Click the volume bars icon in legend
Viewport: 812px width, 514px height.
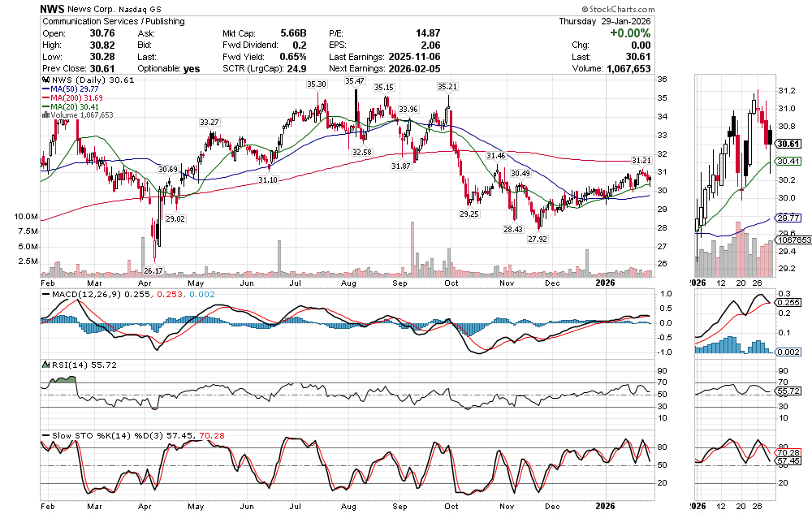45,115
